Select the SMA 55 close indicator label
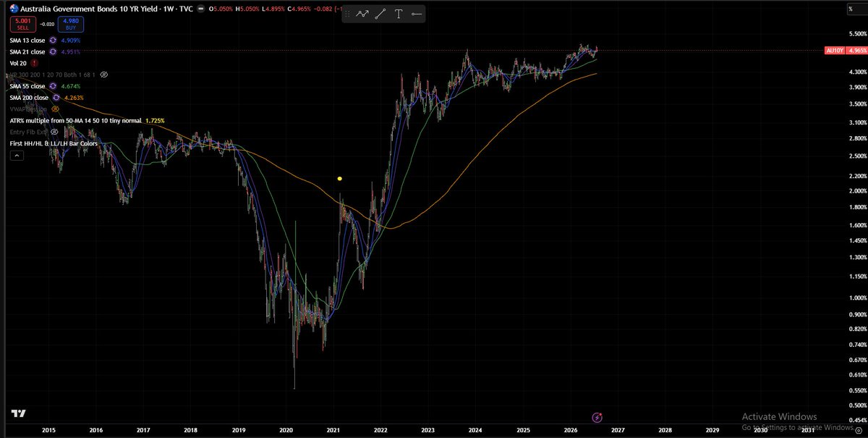 pos(27,86)
